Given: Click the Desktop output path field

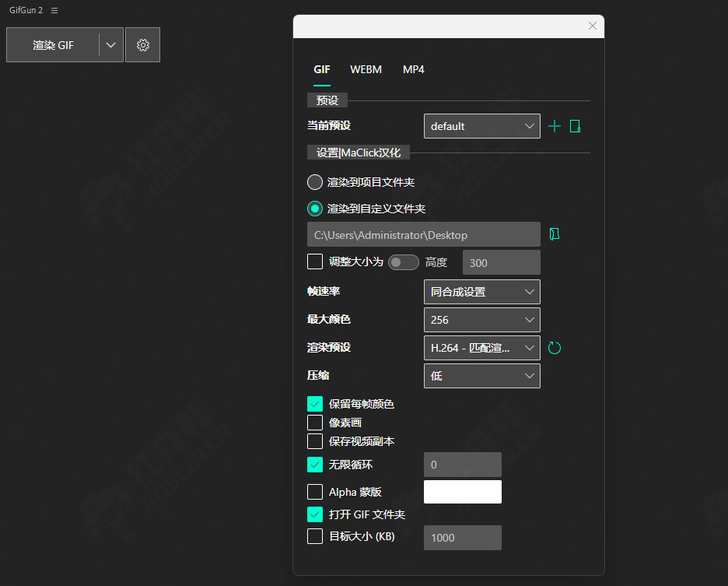Looking at the screenshot, I should click(x=423, y=235).
